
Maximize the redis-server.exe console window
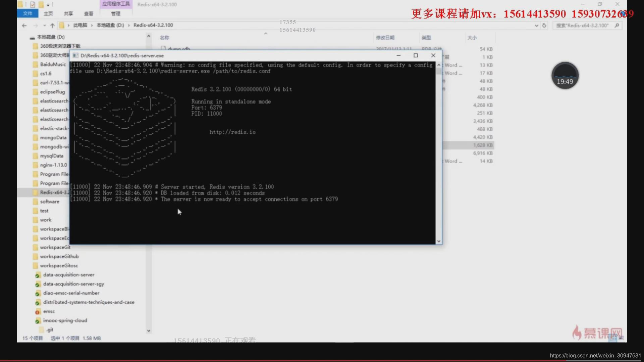click(x=416, y=55)
